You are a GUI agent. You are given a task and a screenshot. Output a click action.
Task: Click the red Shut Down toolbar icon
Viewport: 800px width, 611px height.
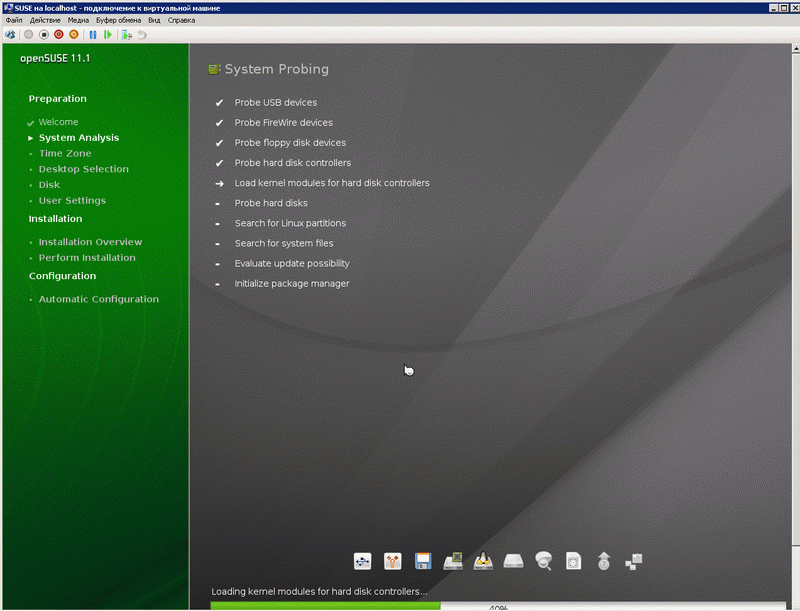(x=59, y=34)
